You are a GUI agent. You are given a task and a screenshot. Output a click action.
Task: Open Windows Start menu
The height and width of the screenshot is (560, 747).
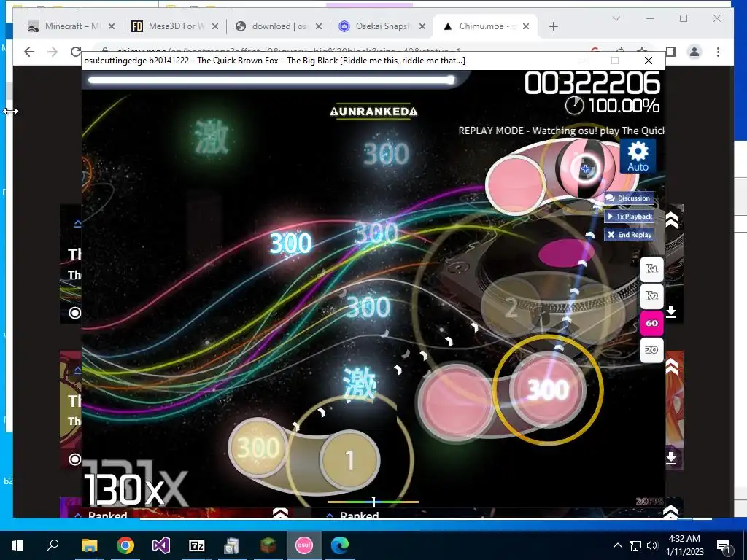coord(18,545)
